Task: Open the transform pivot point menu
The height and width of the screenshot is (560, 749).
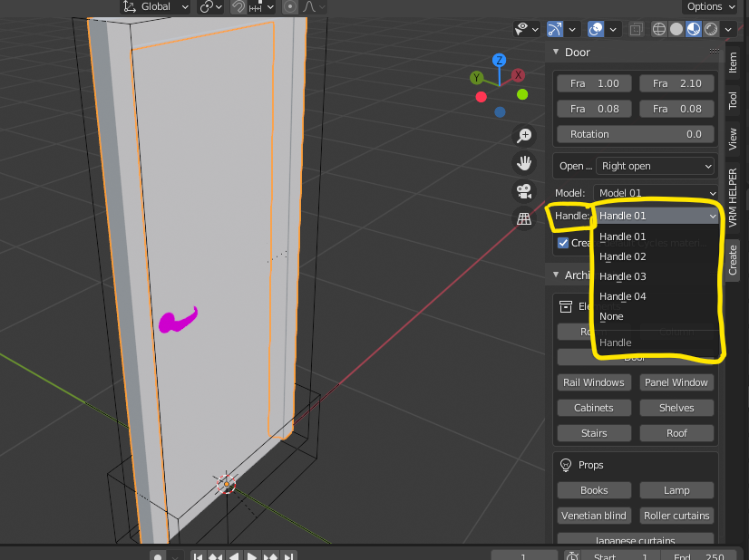Action: tap(211, 6)
